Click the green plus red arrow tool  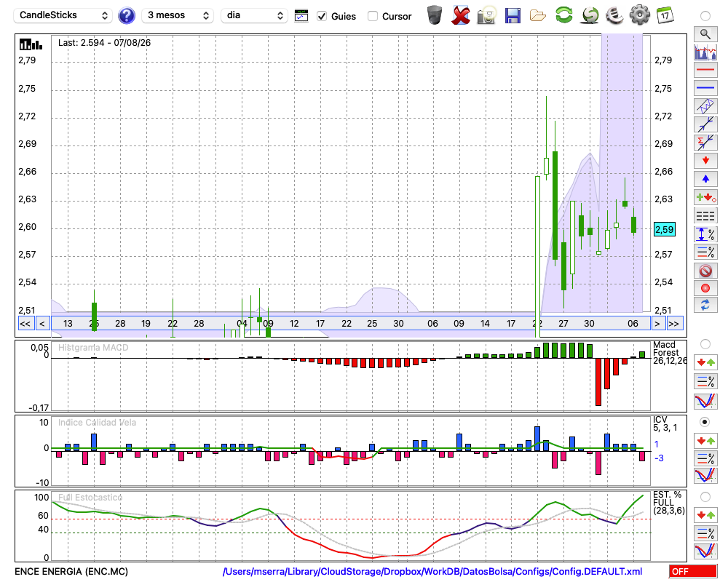(705, 198)
